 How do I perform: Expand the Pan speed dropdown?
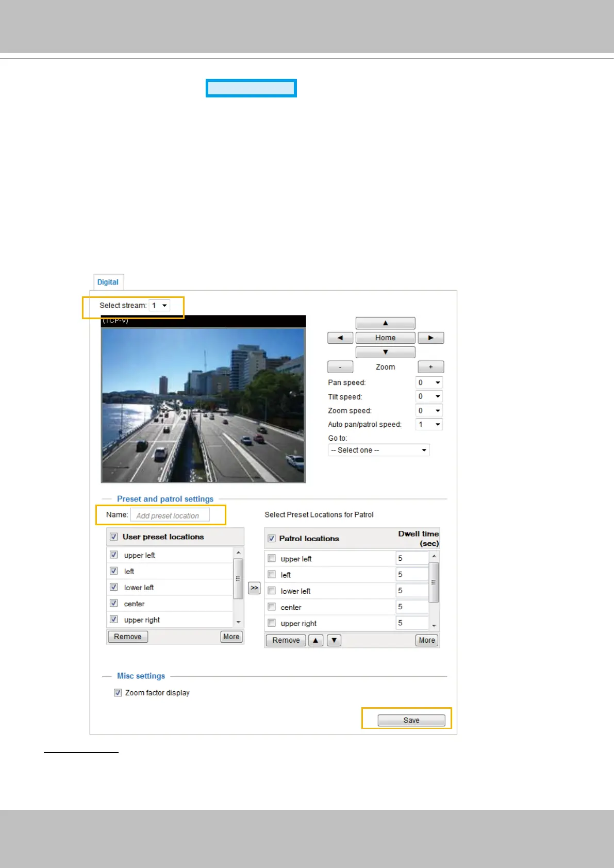(429, 382)
